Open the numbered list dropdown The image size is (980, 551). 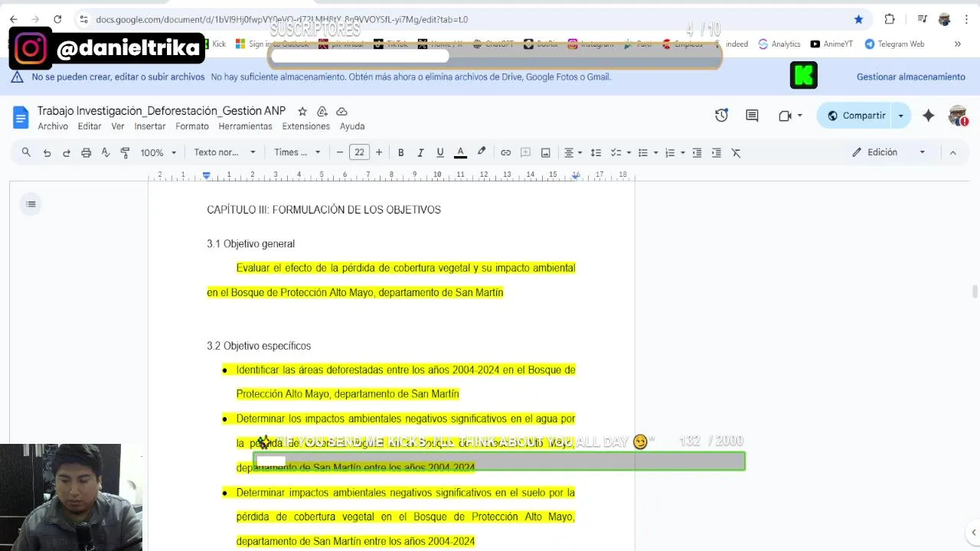point(675,152)
